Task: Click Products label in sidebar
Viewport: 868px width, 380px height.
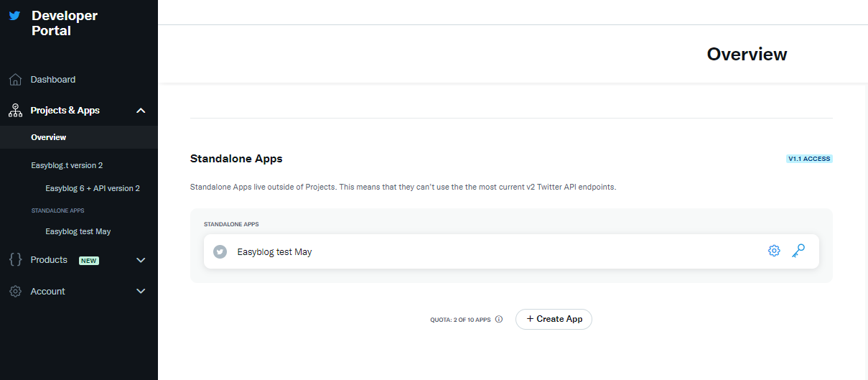Action: point(49,260)
